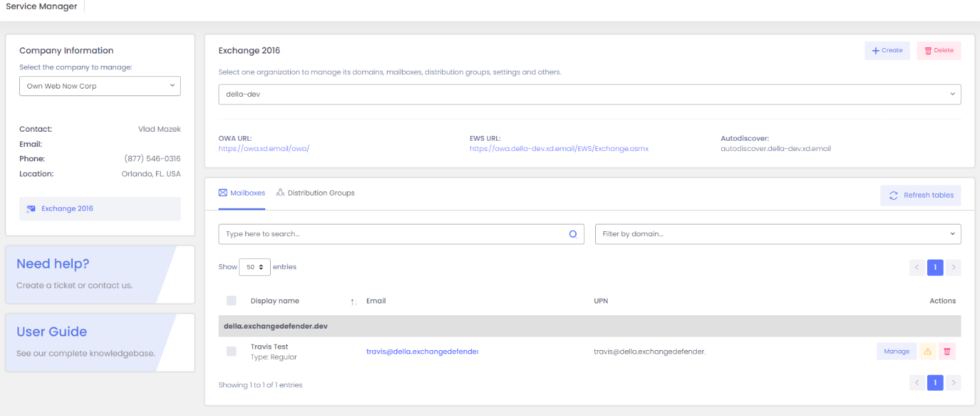Change the Show entries count selector
980x416 pixels.
[254, 267]
